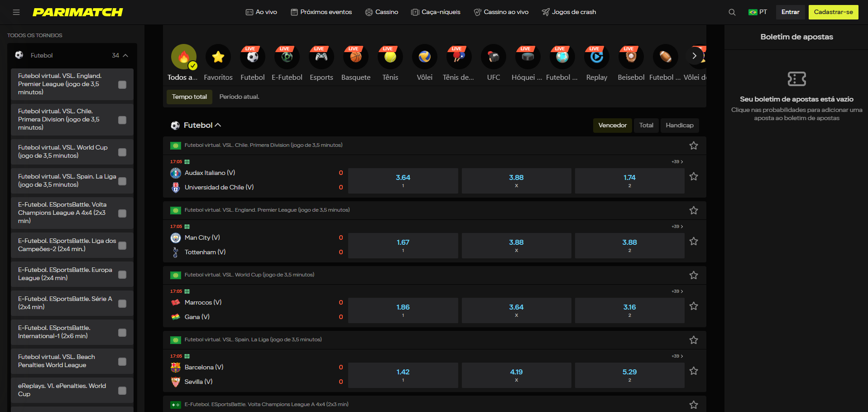Screen dimensions: 868x412
Task: Collapse the Futebol tournaments sidebar group
Action: (x=125, y=55)
